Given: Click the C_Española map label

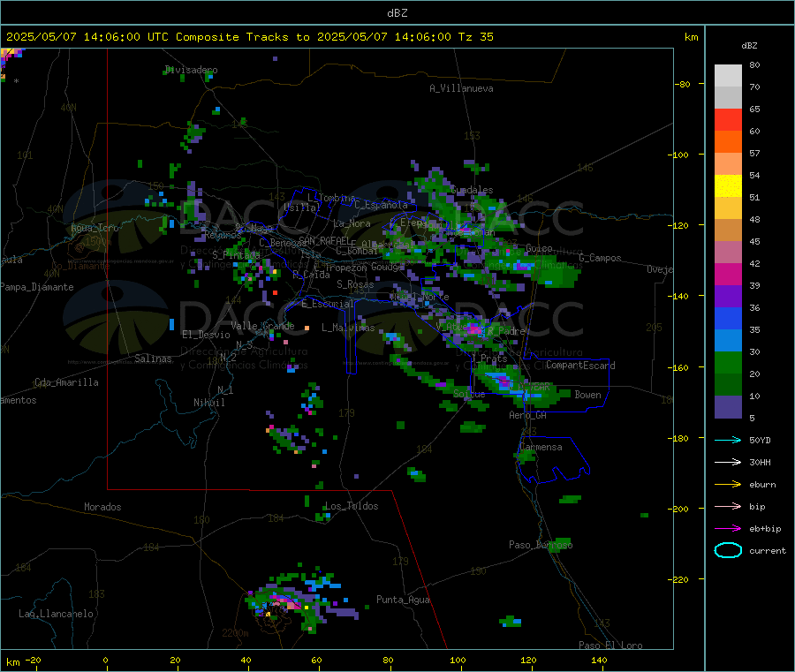Looking at the screenshot, I should coord(381,205).
